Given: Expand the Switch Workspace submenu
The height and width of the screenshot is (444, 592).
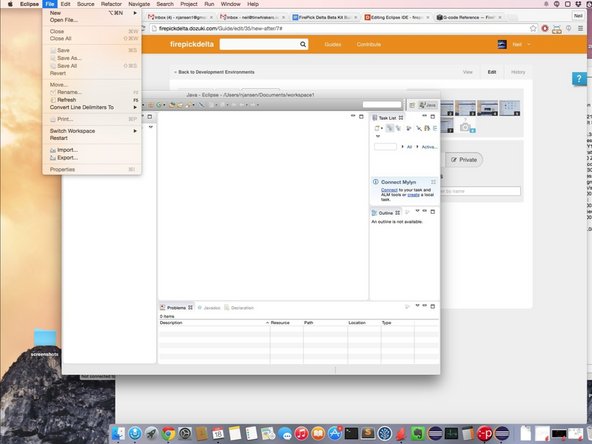Looking at the screenshot, I should (x=92, y=131).
